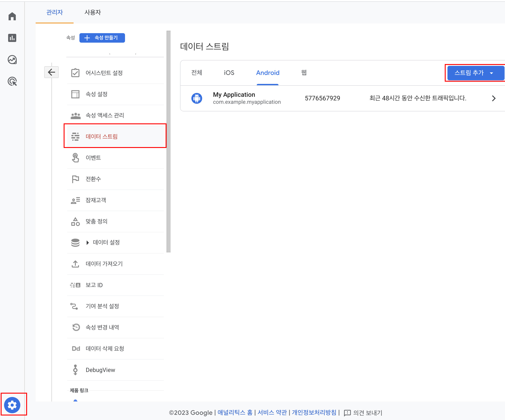Click the back arrow button

pyautogui.click(x=51, y=72)
